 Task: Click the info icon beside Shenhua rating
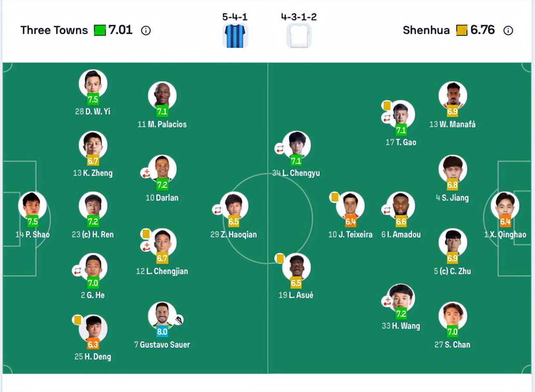[508, 30]
